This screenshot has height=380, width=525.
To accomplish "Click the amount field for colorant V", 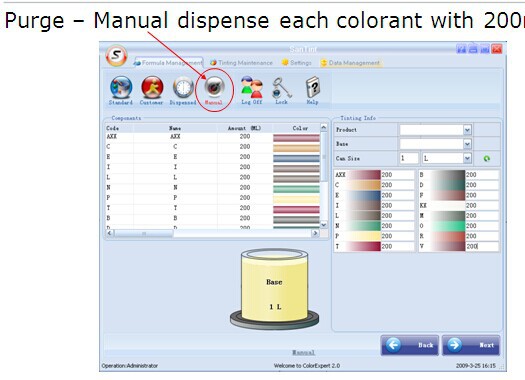I will pyautogui.click(x=482, y=246).
